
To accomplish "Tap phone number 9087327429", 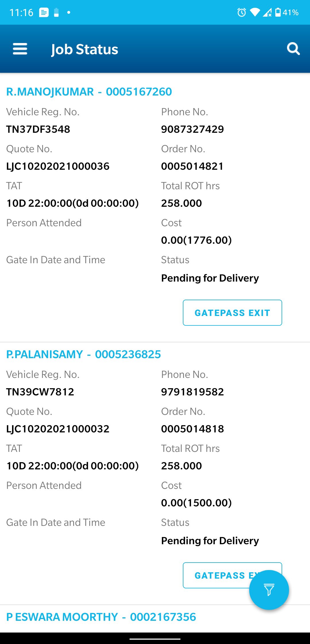I will pos(192,129).
